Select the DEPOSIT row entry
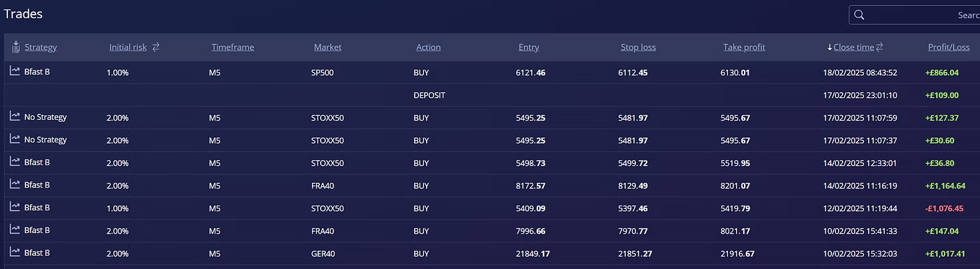 (x=429, y=95)
